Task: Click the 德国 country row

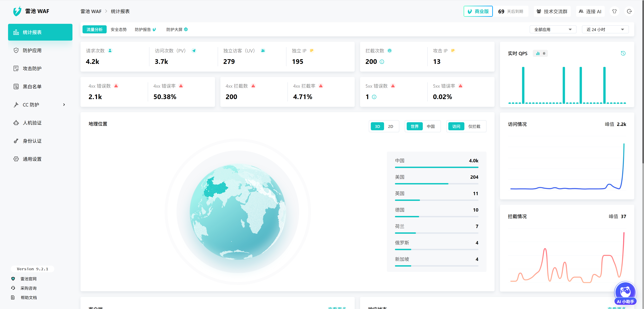Action: click(437, 212)
